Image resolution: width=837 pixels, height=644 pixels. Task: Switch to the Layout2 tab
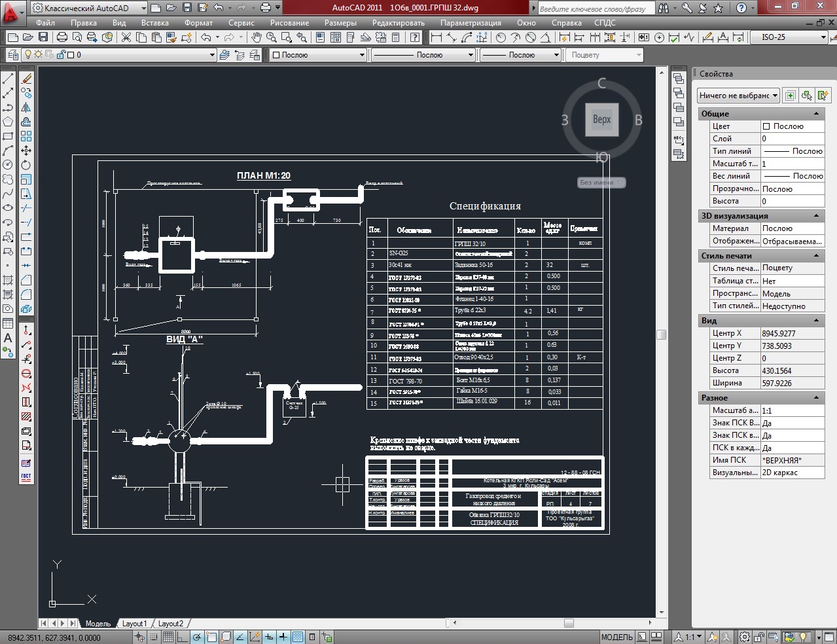coord(171,624)
